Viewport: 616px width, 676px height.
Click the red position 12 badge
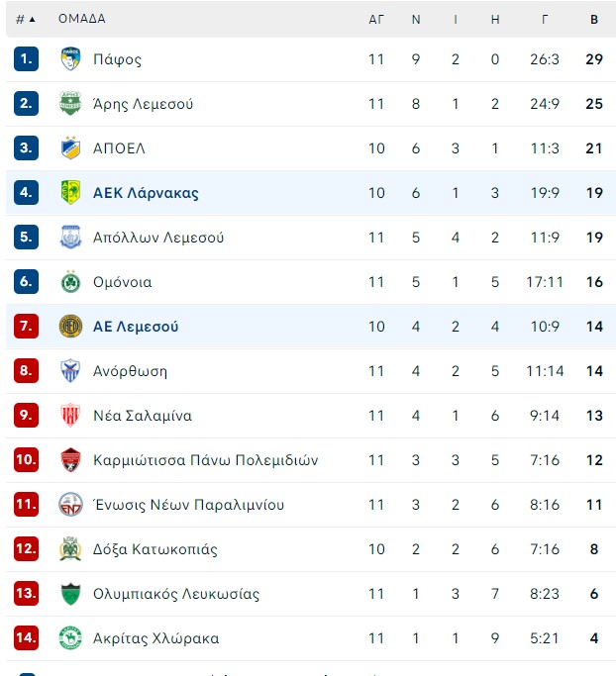(x=26, y=549)
